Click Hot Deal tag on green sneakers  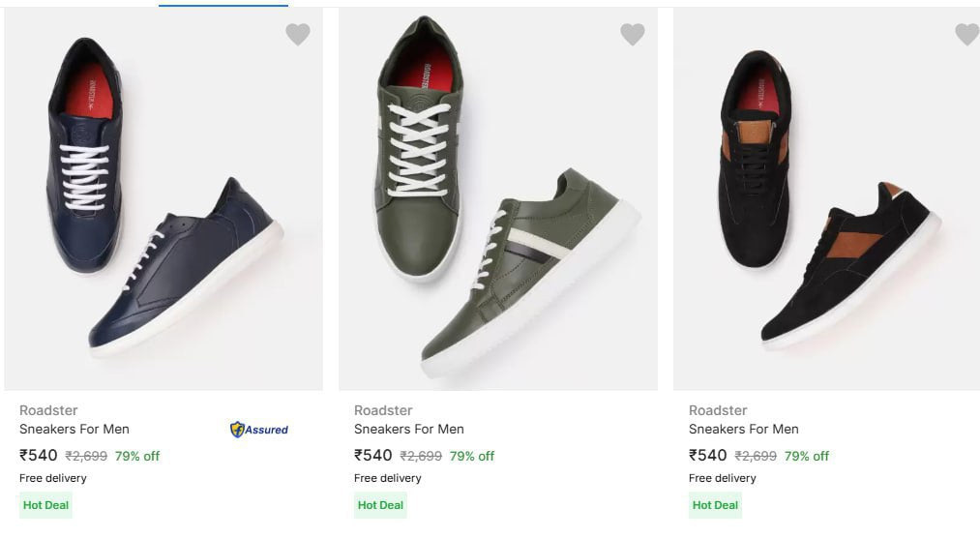tap(380, 505)
